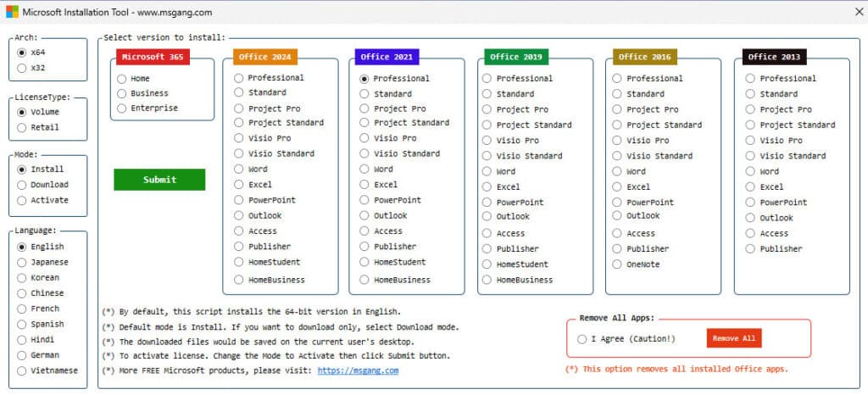Choose Retail license type

(x=22, y=128)
